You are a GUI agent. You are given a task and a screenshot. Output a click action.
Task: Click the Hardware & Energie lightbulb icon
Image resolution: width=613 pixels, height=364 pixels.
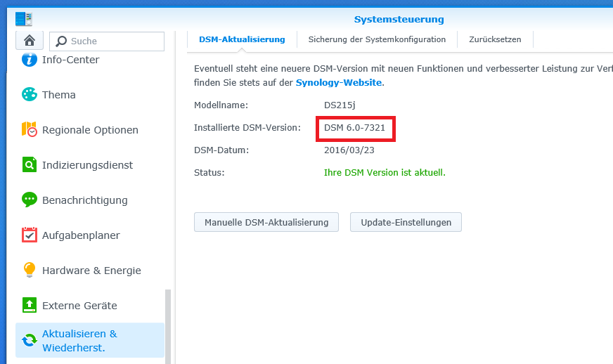(x=30, y=270)
